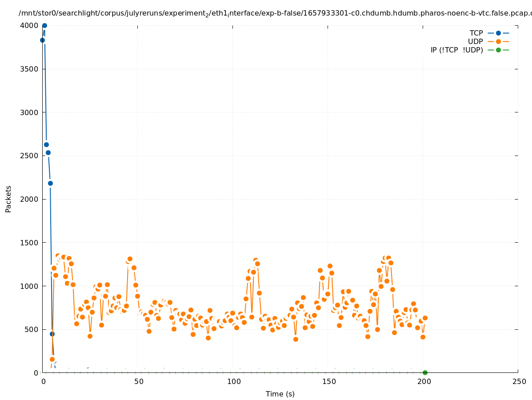Click the 'Time (s)' x-axis label
The width and height of the screenshot is (532, 400).
pos(280,394)
